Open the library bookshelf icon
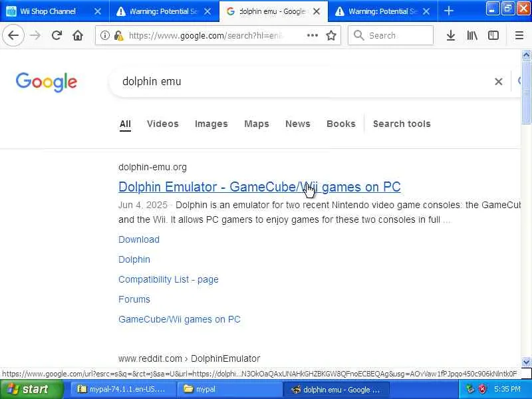 coord(472,35)
